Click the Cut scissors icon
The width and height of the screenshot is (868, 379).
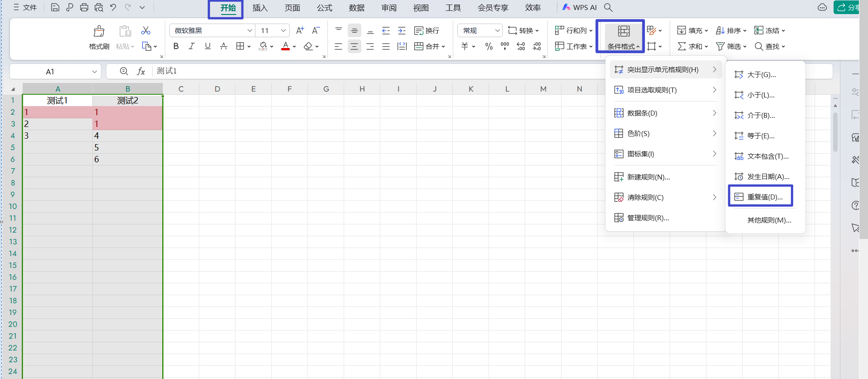pyautogui.click(x=146, y=30)
